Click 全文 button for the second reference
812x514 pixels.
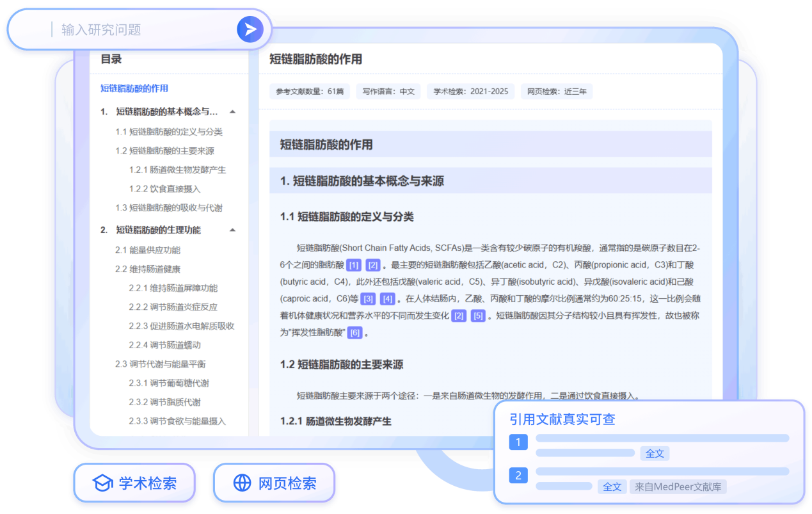tap(612, 486)
